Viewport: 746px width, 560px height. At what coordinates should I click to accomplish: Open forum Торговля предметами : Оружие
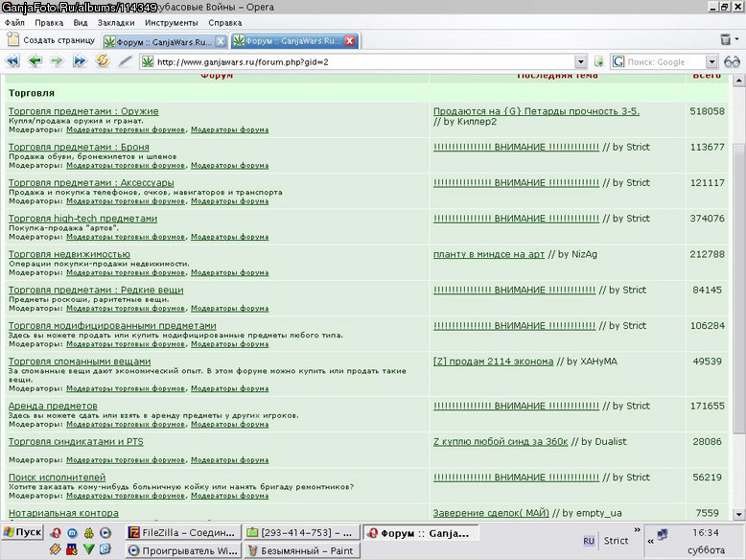(83, 111)
